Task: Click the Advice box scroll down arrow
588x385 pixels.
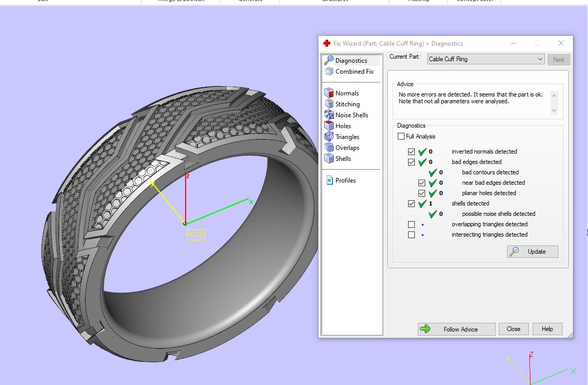Action: click(x=554, y=111)
